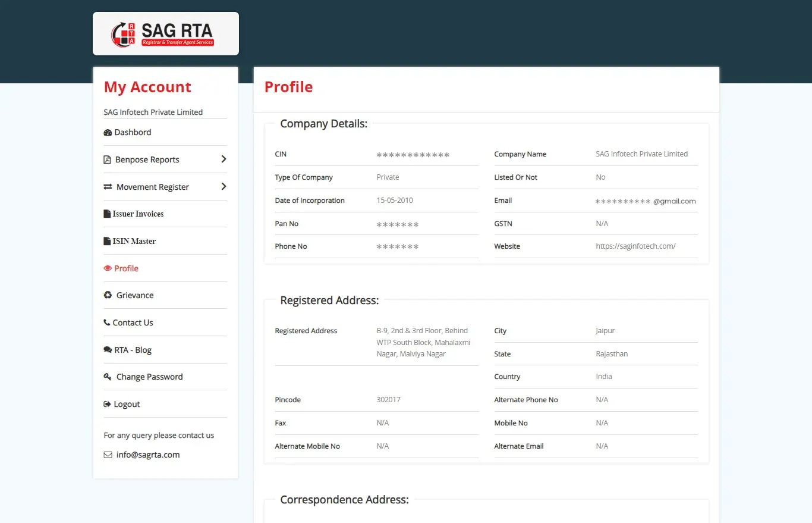
Task: Click the Contact Us phone icon
Action: point(107,322)
